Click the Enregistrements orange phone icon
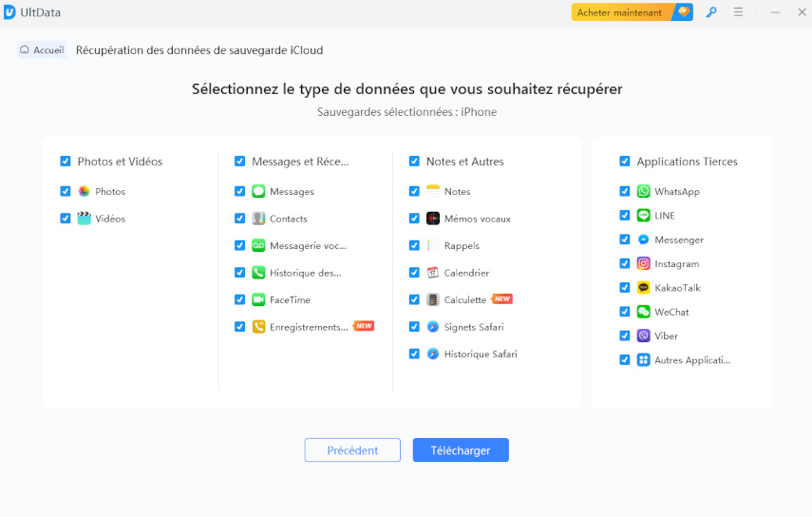Viewport: 812px width, 517px height. tap(258, 327)
